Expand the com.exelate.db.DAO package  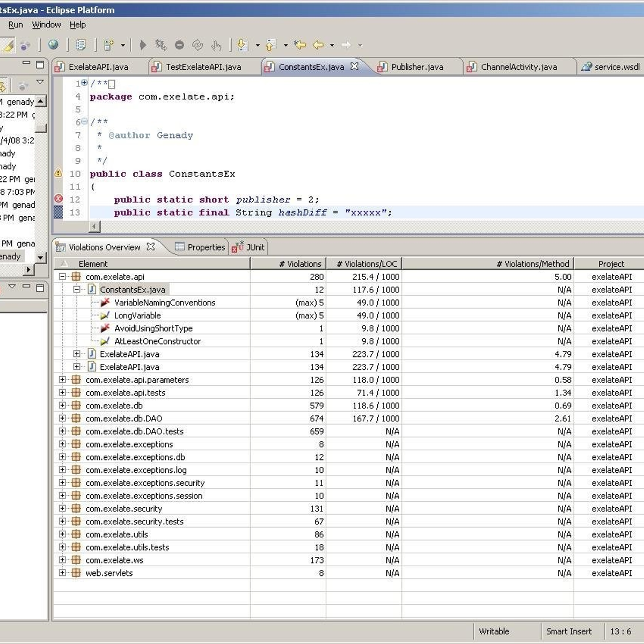pyautogui.click(x=62, y=419)
